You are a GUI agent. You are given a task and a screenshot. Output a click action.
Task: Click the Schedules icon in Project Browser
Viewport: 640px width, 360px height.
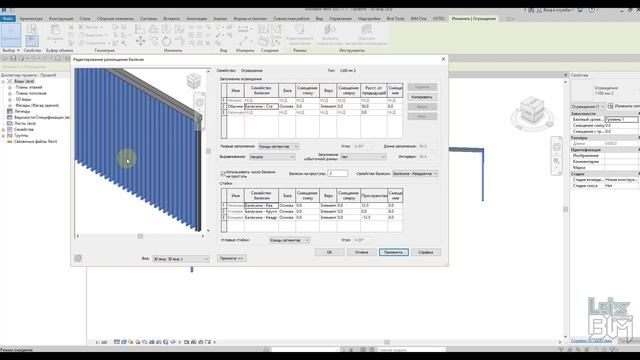[10, 117]
